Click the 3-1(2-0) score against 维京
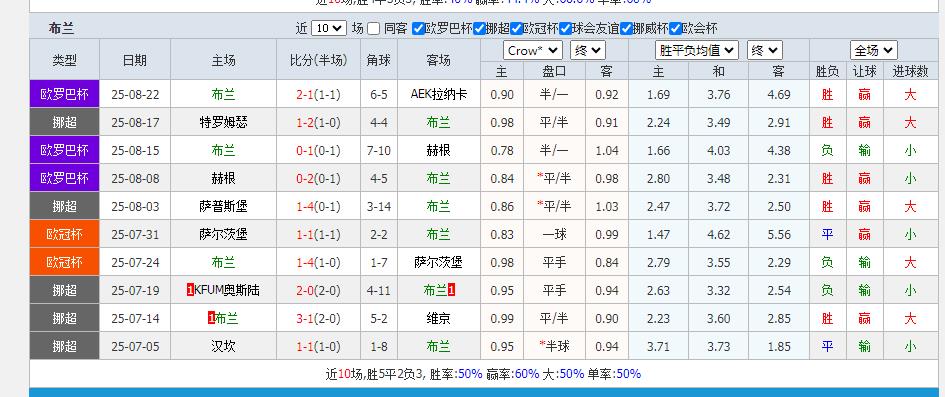 pos(318,319)
